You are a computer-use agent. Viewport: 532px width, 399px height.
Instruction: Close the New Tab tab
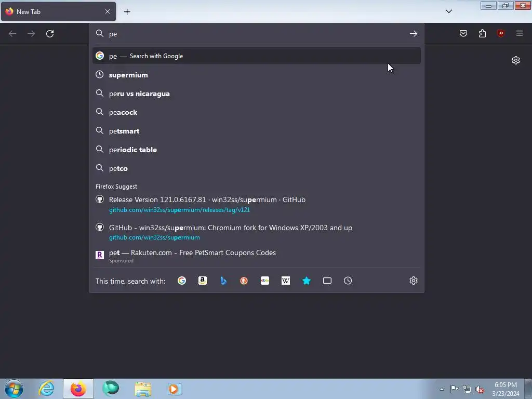click(108, 11)
